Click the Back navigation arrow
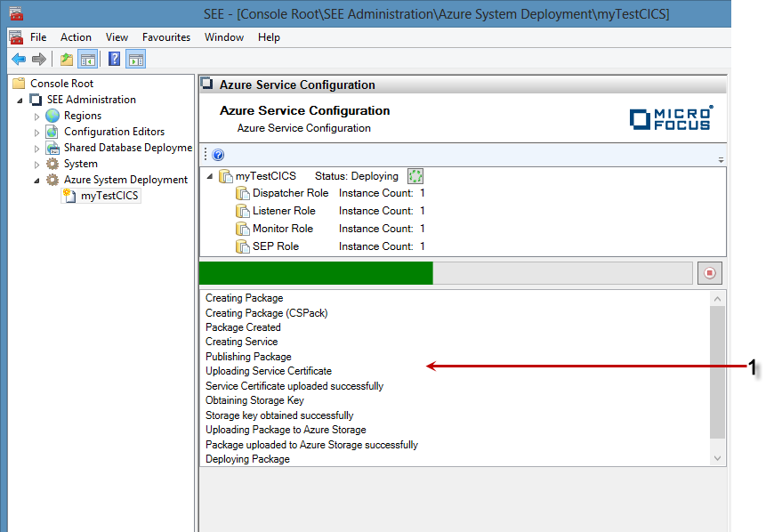The width and height of the screenshot is (782, 532). 19,60
